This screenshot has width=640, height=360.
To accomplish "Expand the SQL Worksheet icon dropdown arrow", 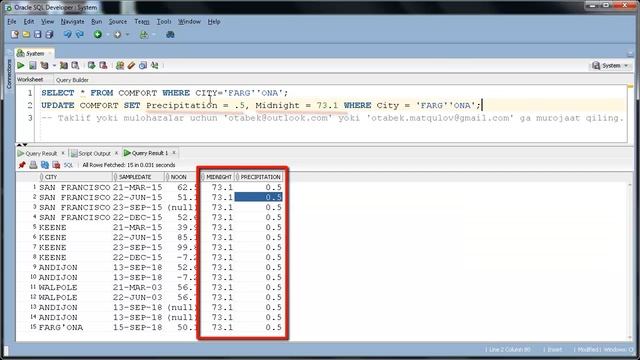I will [154, 35].
